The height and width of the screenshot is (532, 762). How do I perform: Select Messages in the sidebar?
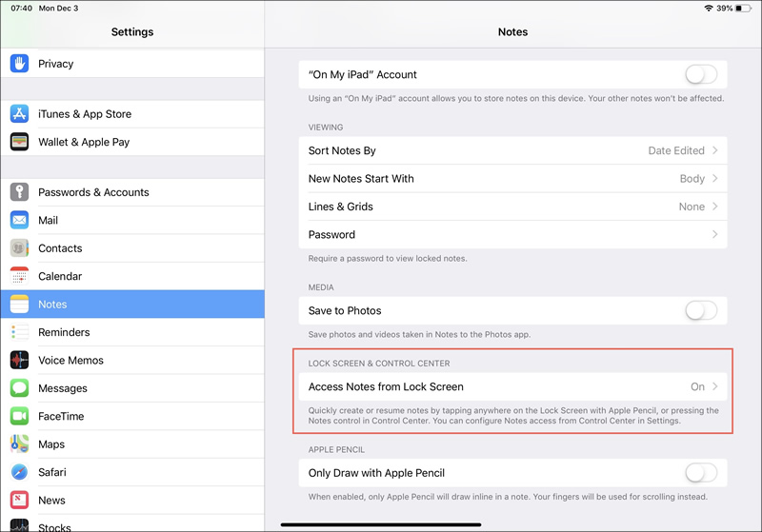pyautogui.click(x=132, y=388)
